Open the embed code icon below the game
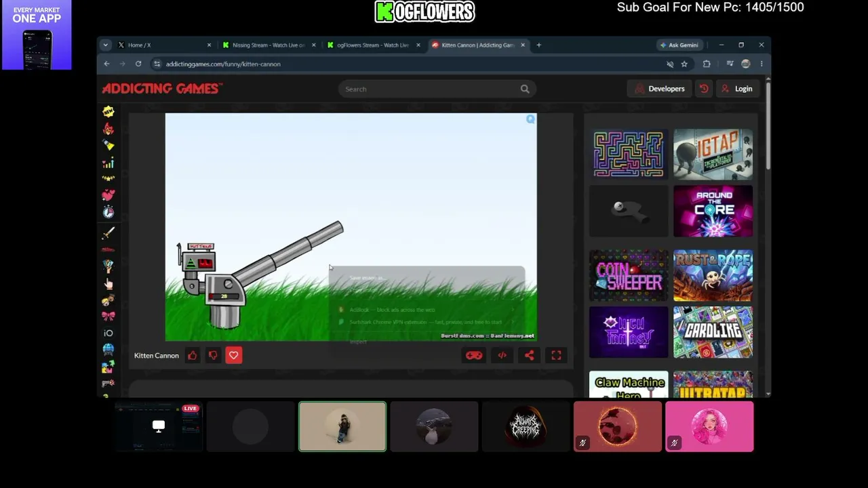This screenshot has width=868, height=488. tap(502, 355)
